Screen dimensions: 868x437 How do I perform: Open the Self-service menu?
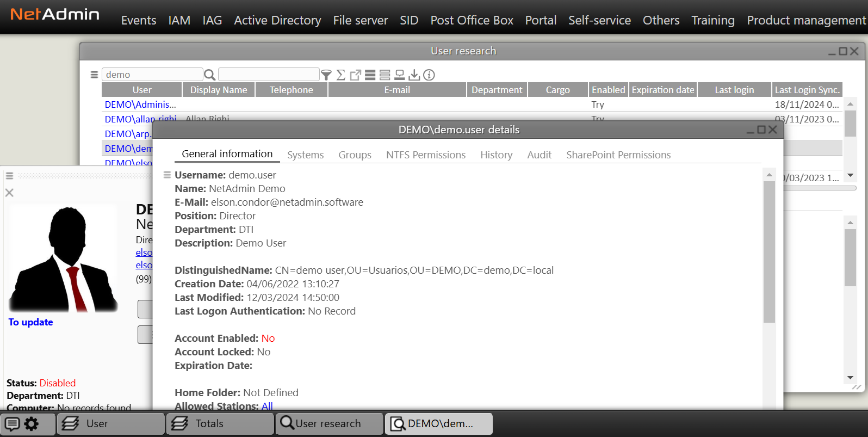pos(599,21)
